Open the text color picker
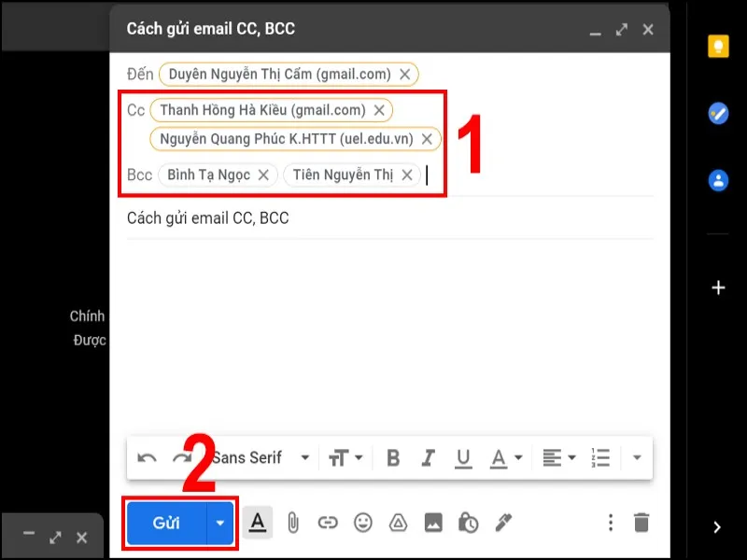Screen dimensions: 747x560 [x=504, y=457]
